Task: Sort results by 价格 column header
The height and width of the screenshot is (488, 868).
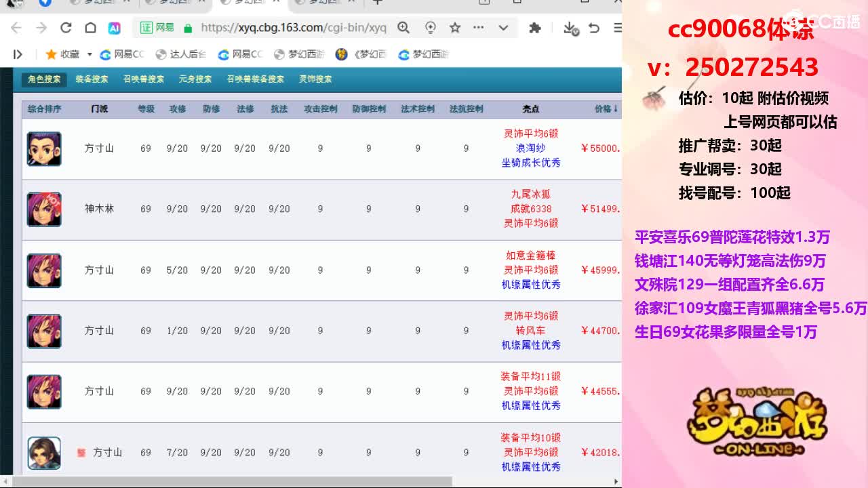Action: 606,109
